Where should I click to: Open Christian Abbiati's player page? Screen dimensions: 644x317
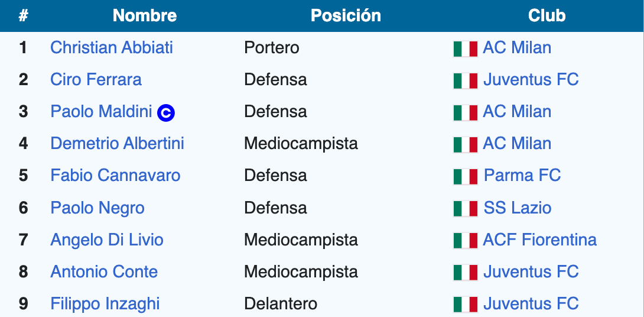coord(112,47)
